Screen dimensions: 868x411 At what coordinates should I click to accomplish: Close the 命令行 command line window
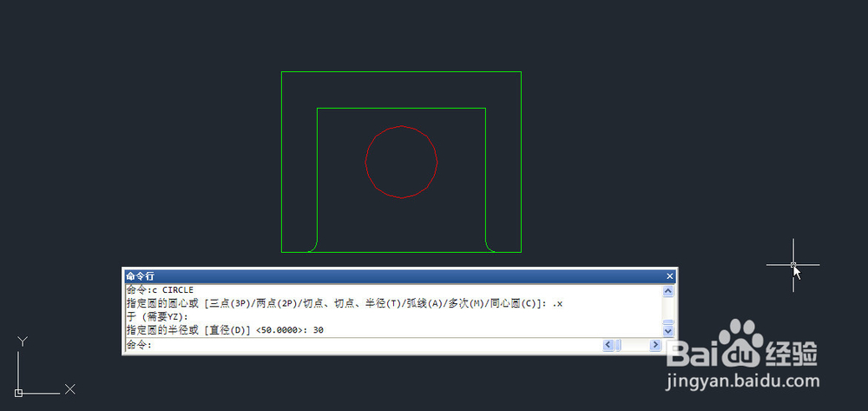click(x=669, y=275)
